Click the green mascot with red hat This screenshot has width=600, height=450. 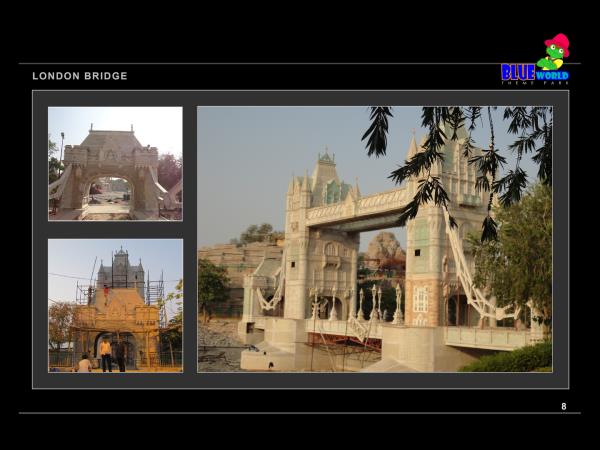click(x=555, y=50)
